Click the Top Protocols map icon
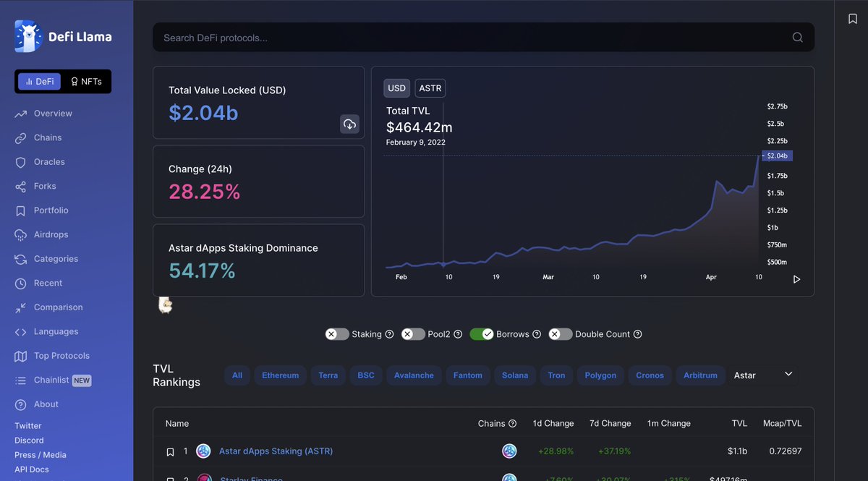Image resolution: width=868 pixels, height=481 pixels. [x=20, y=356]
